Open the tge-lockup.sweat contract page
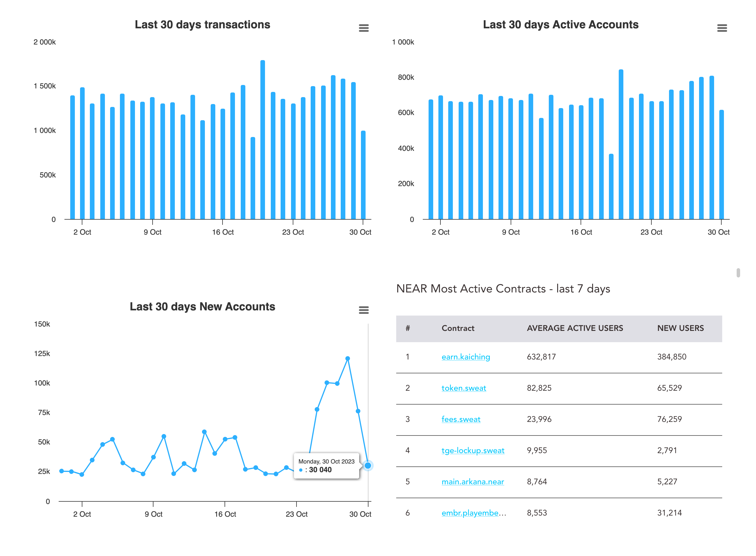The height and width of the screenshot is (556, 756). click(x=472, y=451)
